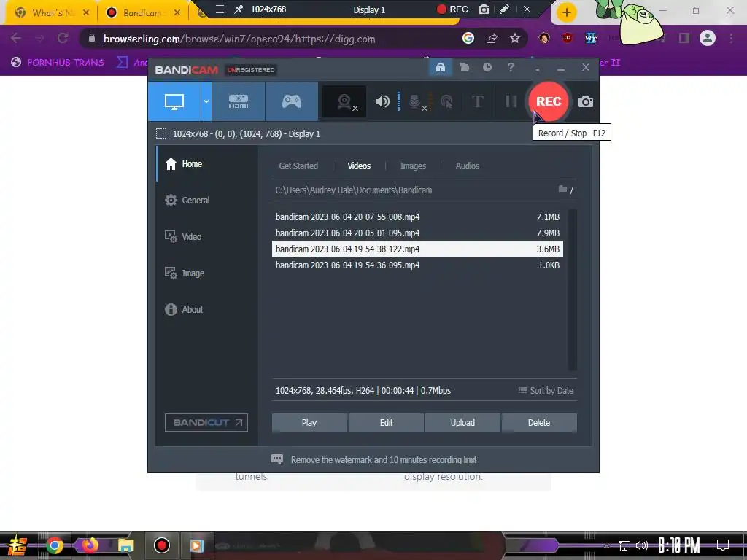Open Firefox from the taskbar
This screenshot has height=560, width=747.
tap(90, 545)
